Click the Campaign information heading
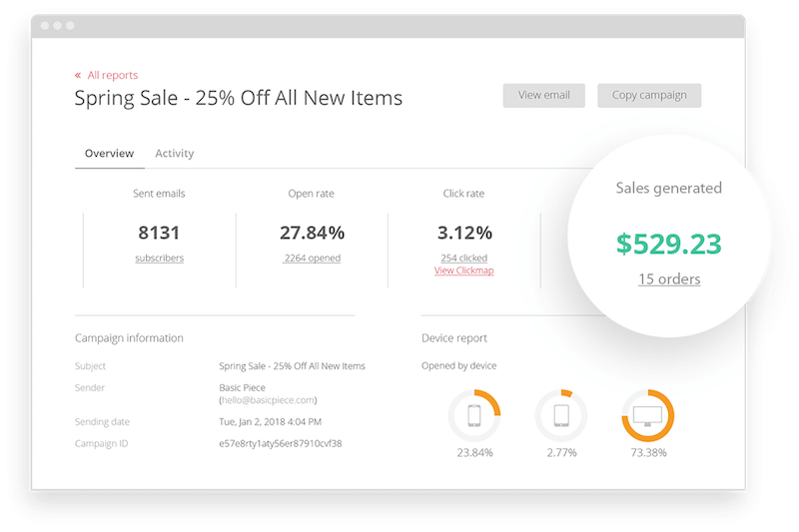 [129, 338]
